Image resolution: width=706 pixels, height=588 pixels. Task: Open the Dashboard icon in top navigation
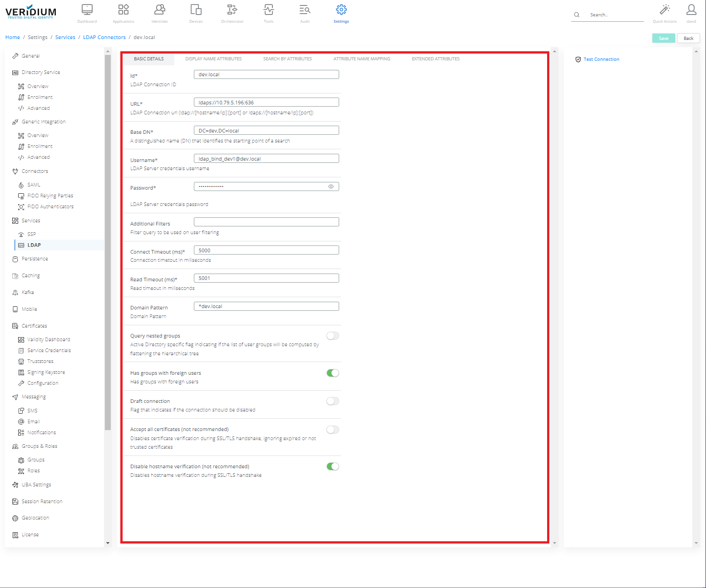87,10
